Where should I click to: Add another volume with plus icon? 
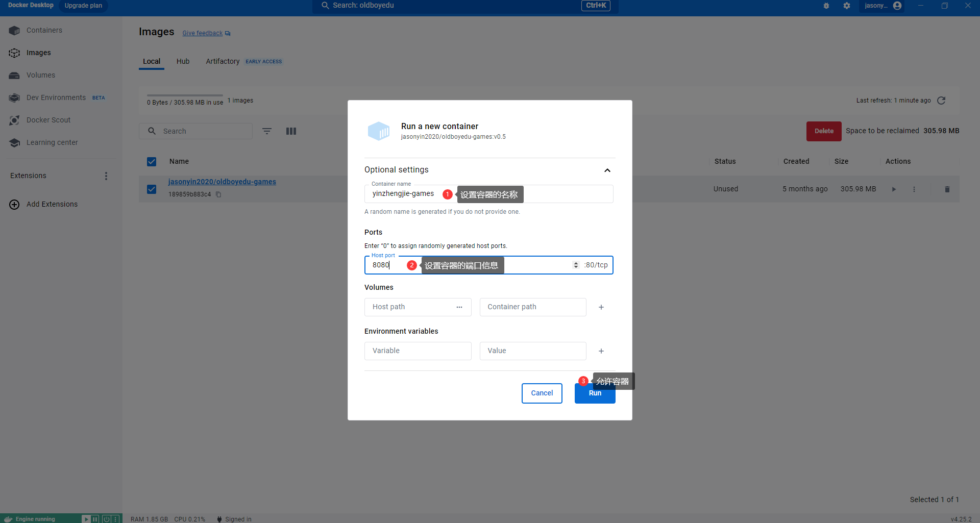pos(601,307)
